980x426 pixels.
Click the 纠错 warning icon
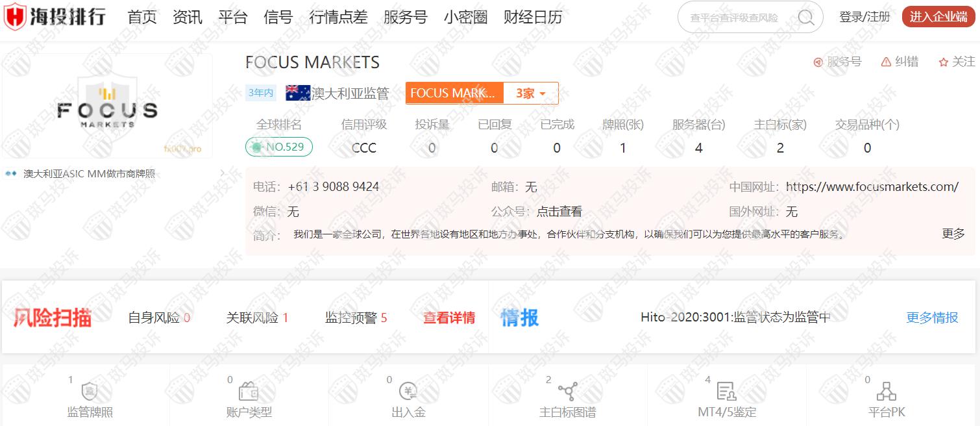(886, 62)
